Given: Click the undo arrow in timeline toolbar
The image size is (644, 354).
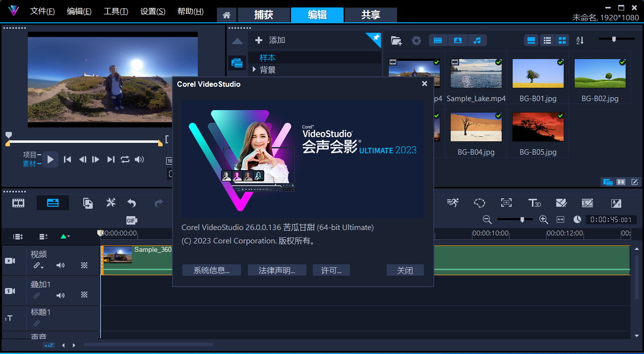Looking at the screenshot, I should tap(131, 203).
